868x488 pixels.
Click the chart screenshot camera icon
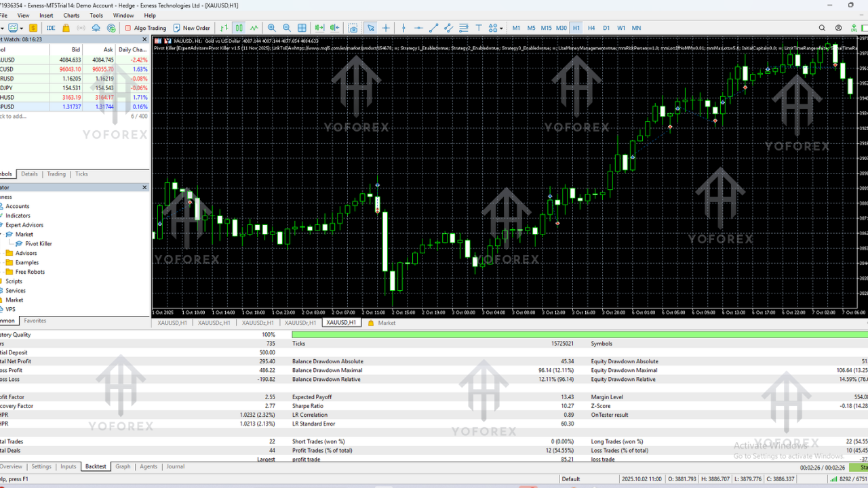[x=353, y=28]
